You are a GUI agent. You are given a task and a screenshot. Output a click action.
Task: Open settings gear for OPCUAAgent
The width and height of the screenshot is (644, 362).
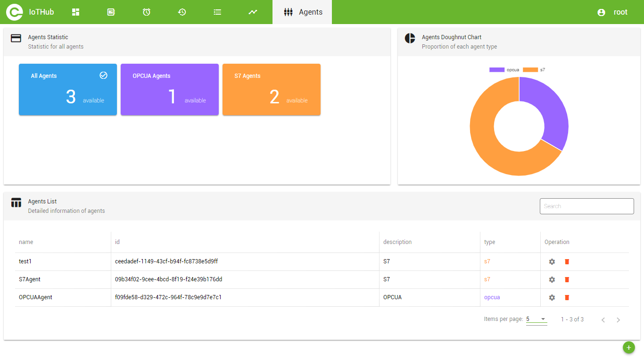552,297
